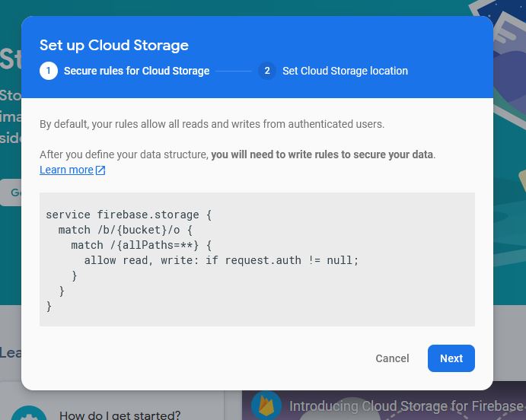Click the 'match /{allPaths=**} {' code line

[x=142, y=245]
